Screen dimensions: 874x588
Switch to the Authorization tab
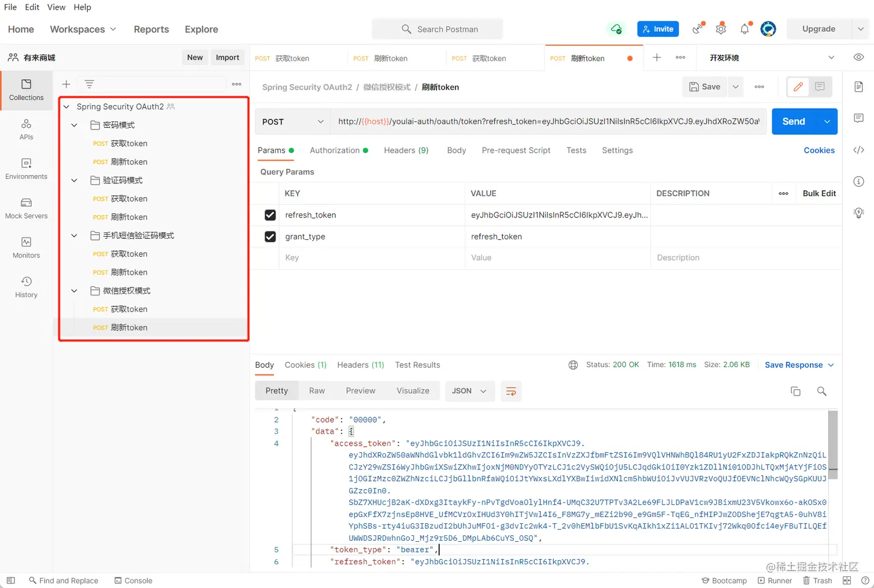coord(339,150)
